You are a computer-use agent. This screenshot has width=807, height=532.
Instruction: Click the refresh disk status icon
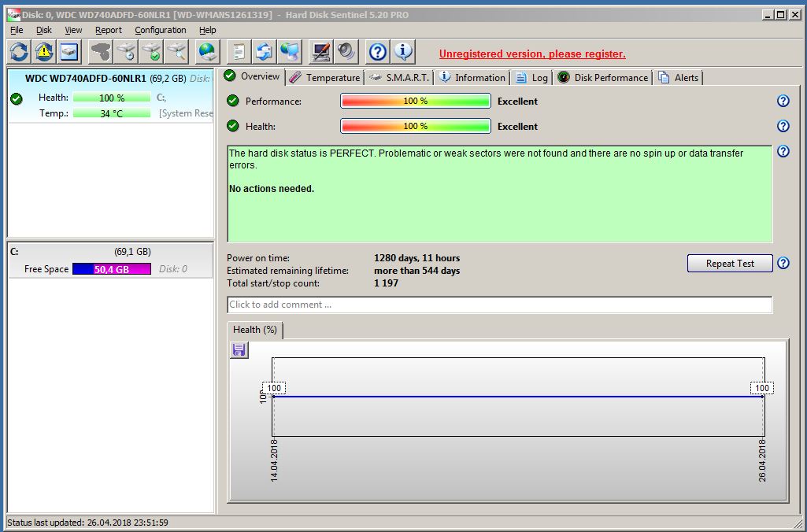[x=19, y=52]
